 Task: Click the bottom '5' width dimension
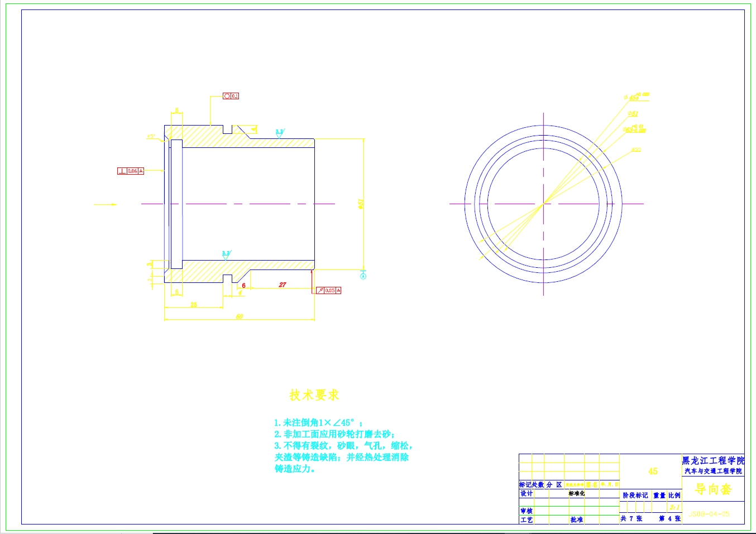point(176,292)
